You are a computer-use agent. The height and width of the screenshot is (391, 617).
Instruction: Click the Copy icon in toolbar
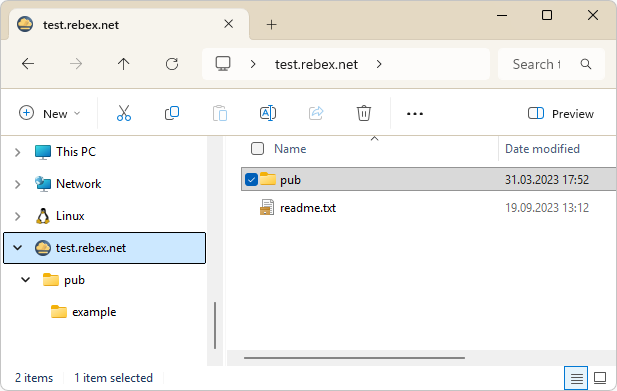(172, 113)
